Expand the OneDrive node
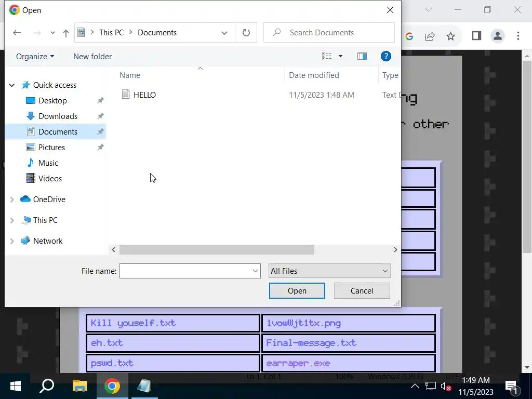 point(12,199)
